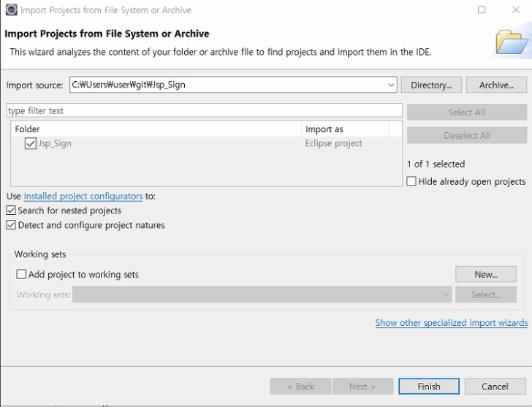Enable Add project to working sets

(x=21, y=274)
